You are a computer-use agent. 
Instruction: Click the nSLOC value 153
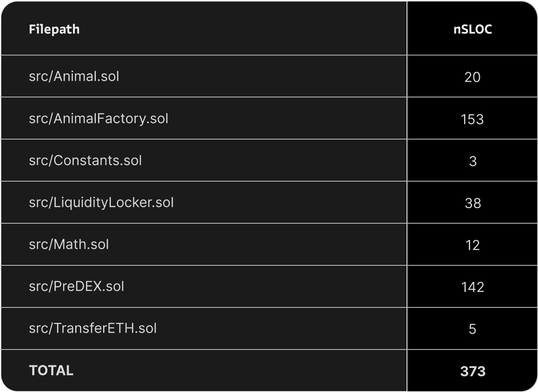click(473, 119)
